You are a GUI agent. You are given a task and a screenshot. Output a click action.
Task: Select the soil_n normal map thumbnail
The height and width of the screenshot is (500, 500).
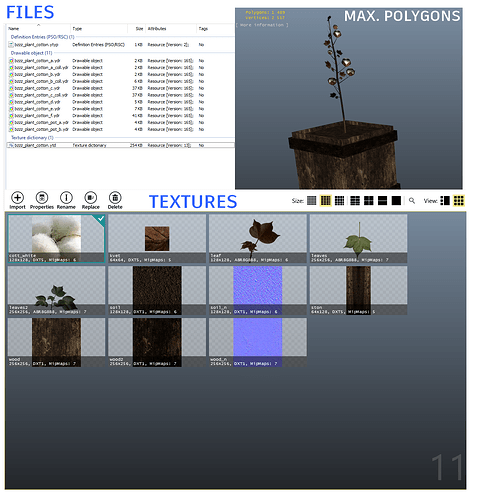pyautogui.click(x=258, y=290)
